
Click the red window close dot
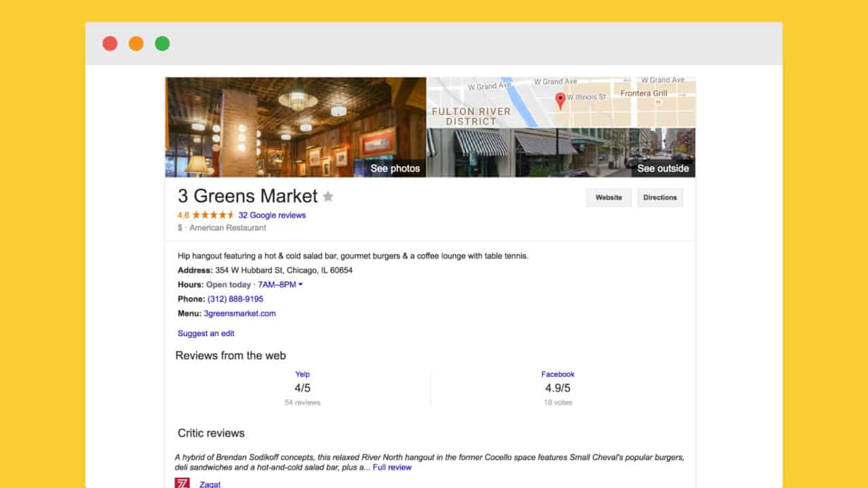click(110, 43)
